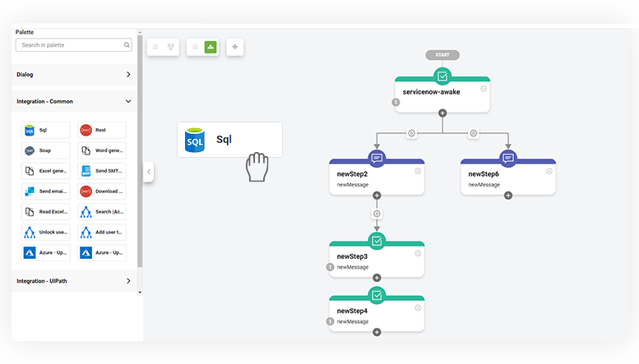Click the checkmark icon atop servicenow-awake
This screenshot has height=364, width=639.
tap(442, 76)
